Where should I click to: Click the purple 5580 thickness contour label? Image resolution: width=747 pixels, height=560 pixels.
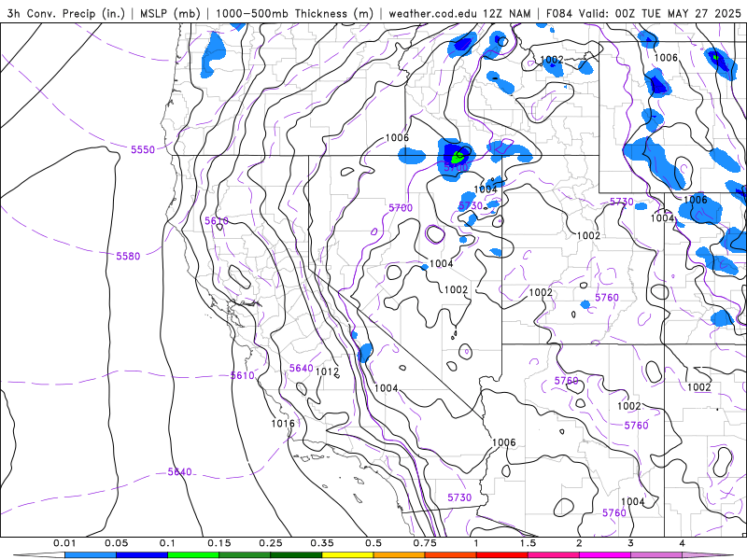tap(128, 256)
